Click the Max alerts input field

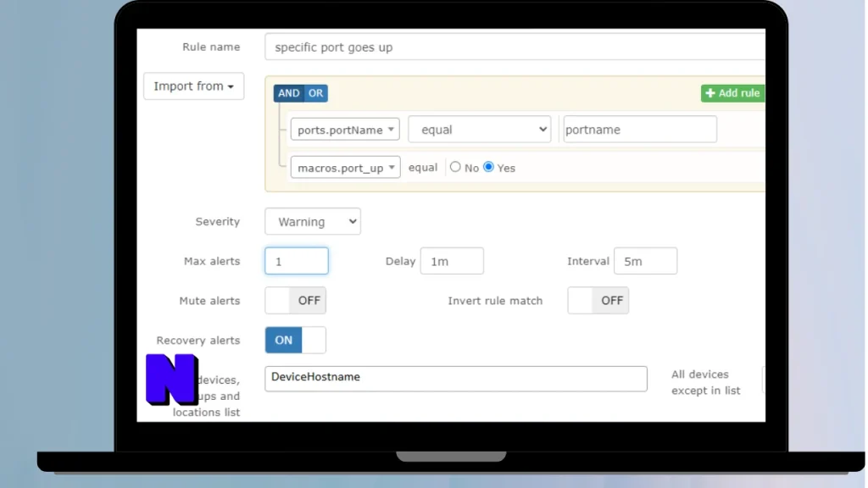[x=296, y=261]
